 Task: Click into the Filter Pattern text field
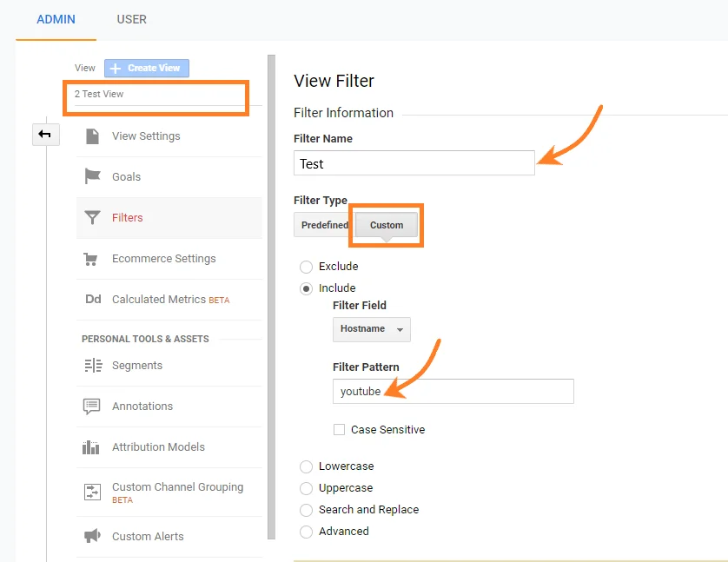[x=453, y=392]
